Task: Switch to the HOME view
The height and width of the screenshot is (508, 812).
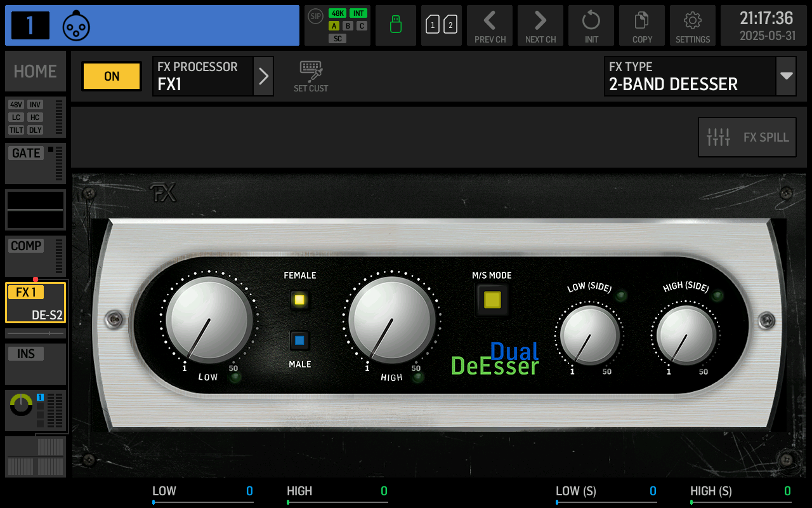Action: 35,71
